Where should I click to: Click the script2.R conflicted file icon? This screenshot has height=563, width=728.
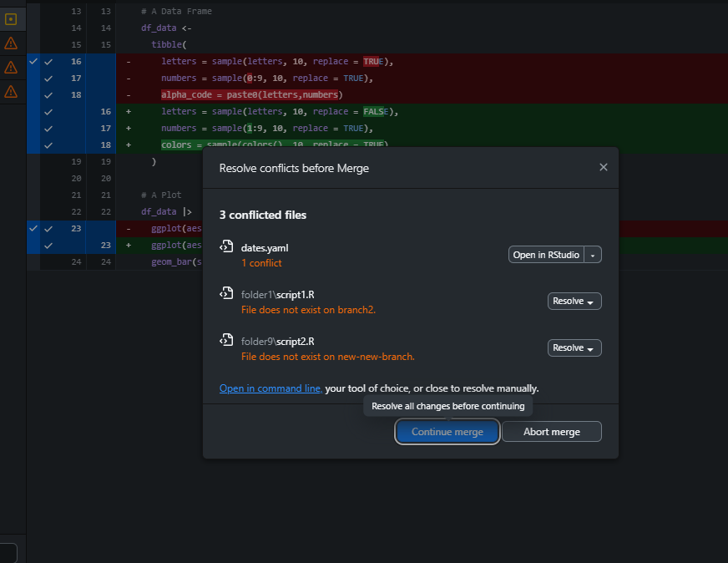pos(225,340)
